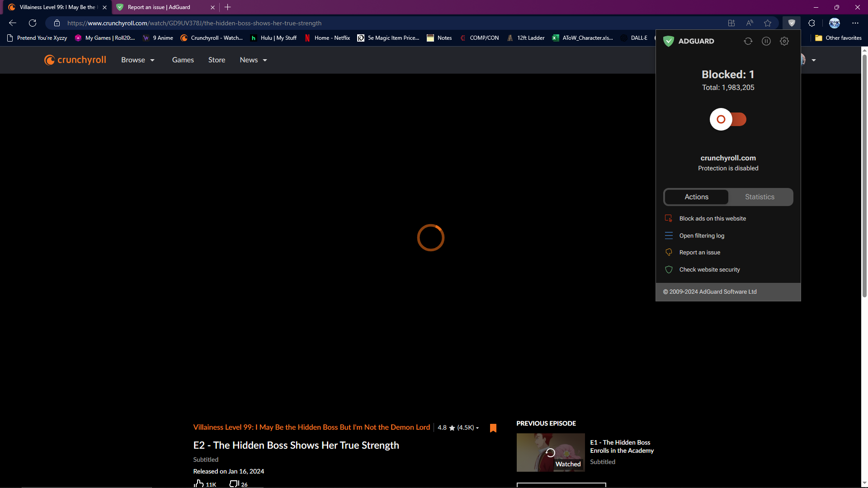Switch to the Report an issue browser tab
Viewport: 868px width, 488px height.
[x=159, y=7]
